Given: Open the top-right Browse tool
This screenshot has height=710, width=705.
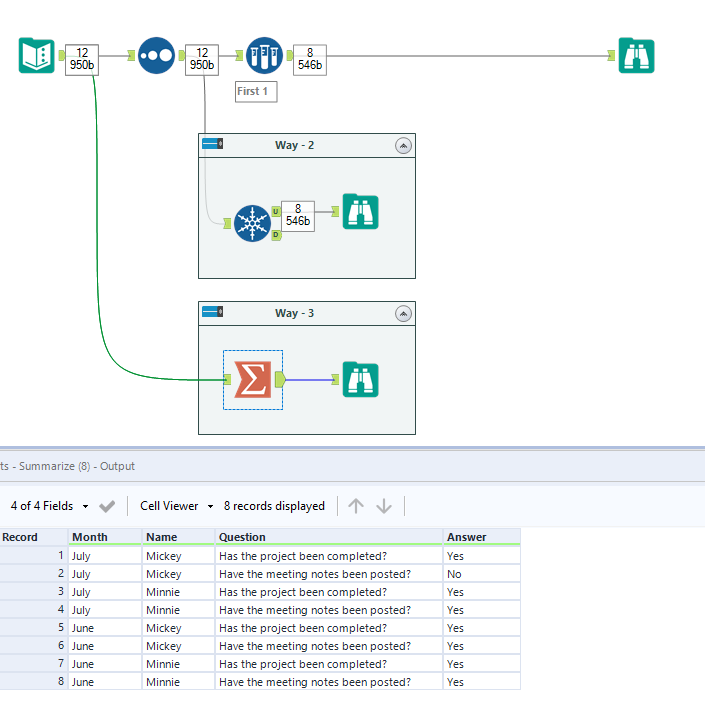Looking at the screenshot, I should [636, 55].
